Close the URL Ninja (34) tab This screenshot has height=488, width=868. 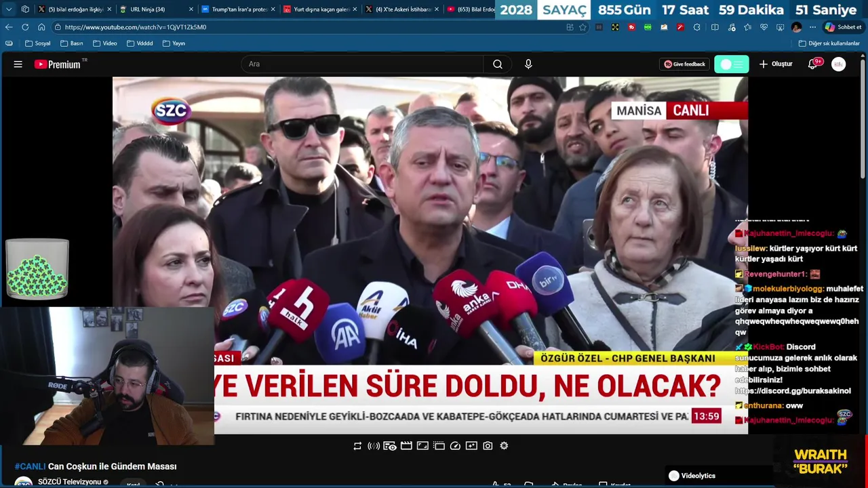point(191,9)
